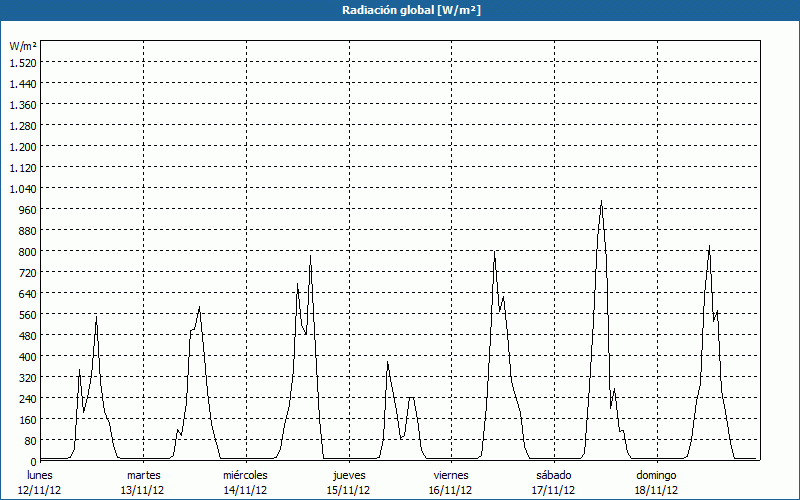Click the Sunday radiation peak on the curve
The image size is (800, 500).
pyautogui.click(x=709, y=246)
